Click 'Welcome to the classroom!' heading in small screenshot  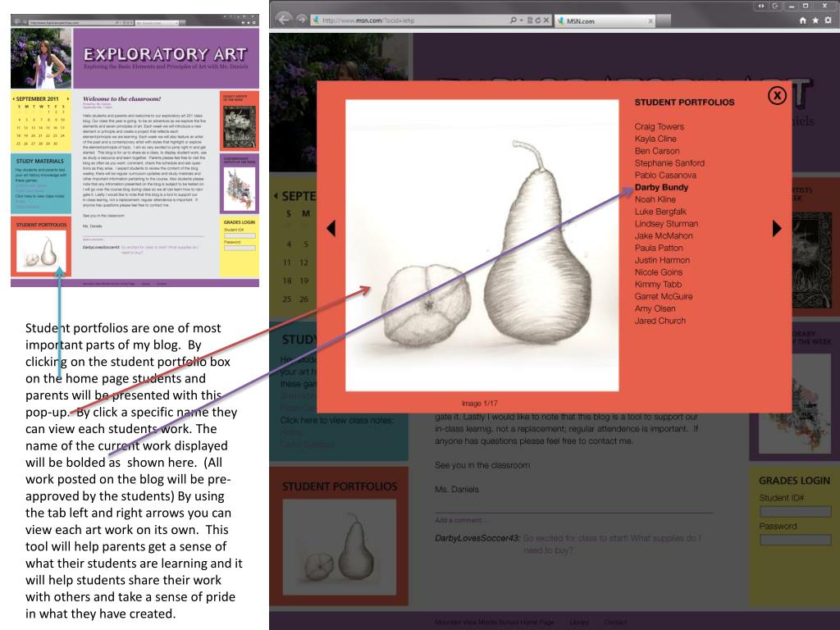(x=121, y=99)
